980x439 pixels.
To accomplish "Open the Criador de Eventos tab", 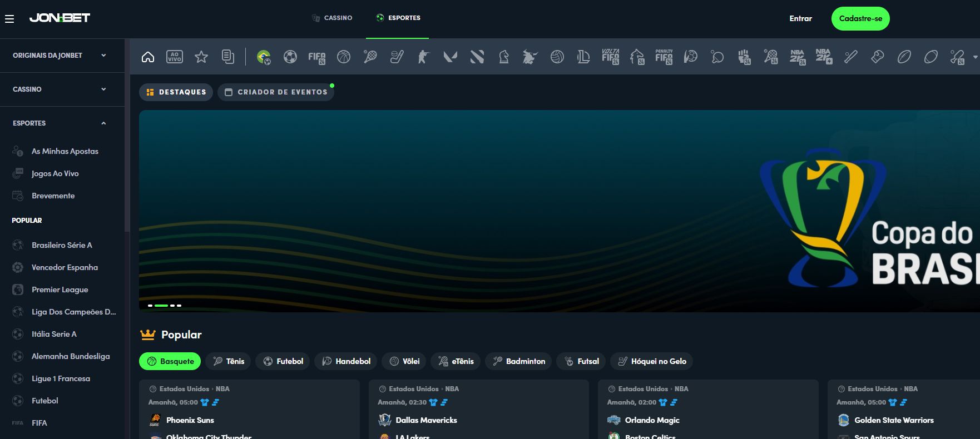I will 276,92.
